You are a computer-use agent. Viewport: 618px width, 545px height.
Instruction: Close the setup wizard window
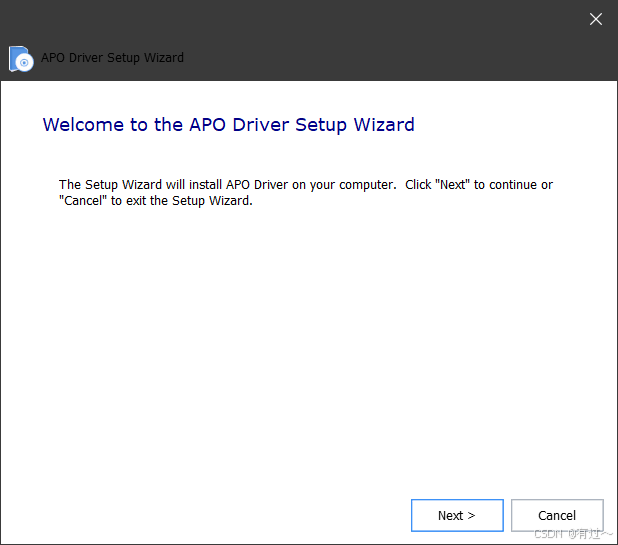(x=596, y=19)
